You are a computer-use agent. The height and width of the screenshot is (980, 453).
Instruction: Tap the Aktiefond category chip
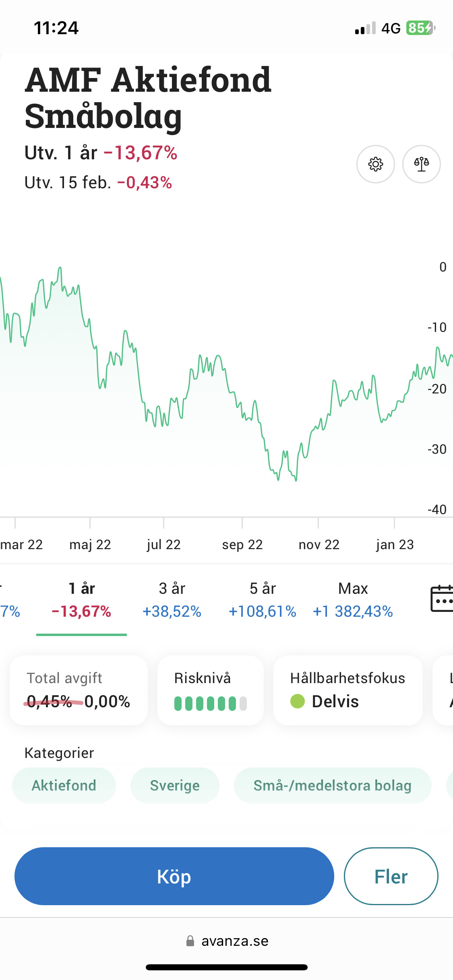[64, 785]
